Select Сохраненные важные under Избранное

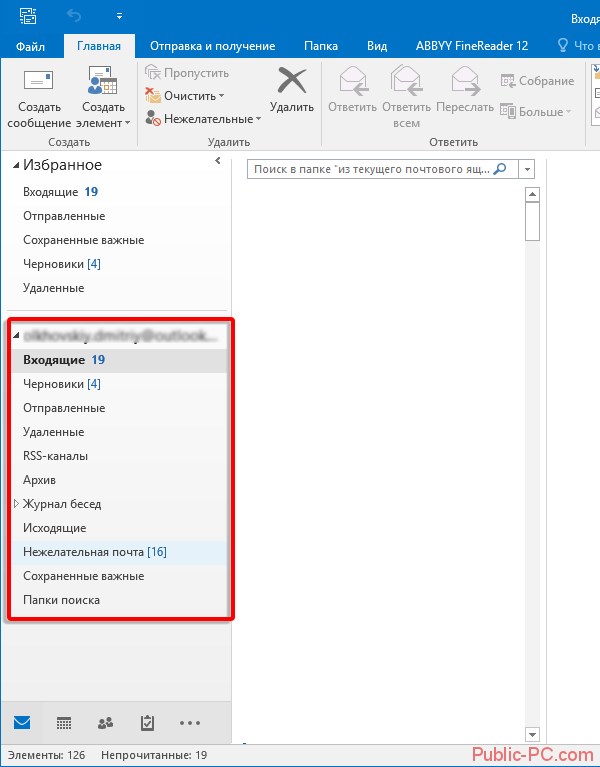click(117, 240)
